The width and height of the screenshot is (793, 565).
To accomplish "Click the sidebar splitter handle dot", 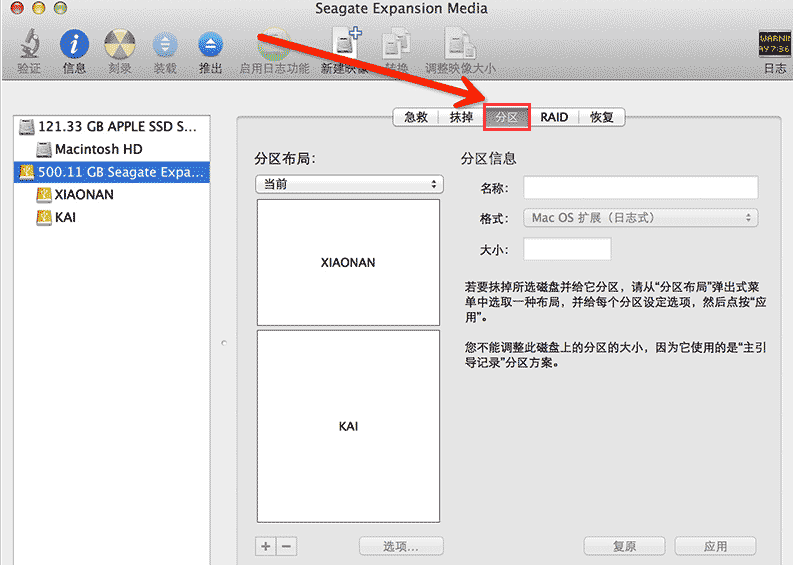I will (224, 343).
